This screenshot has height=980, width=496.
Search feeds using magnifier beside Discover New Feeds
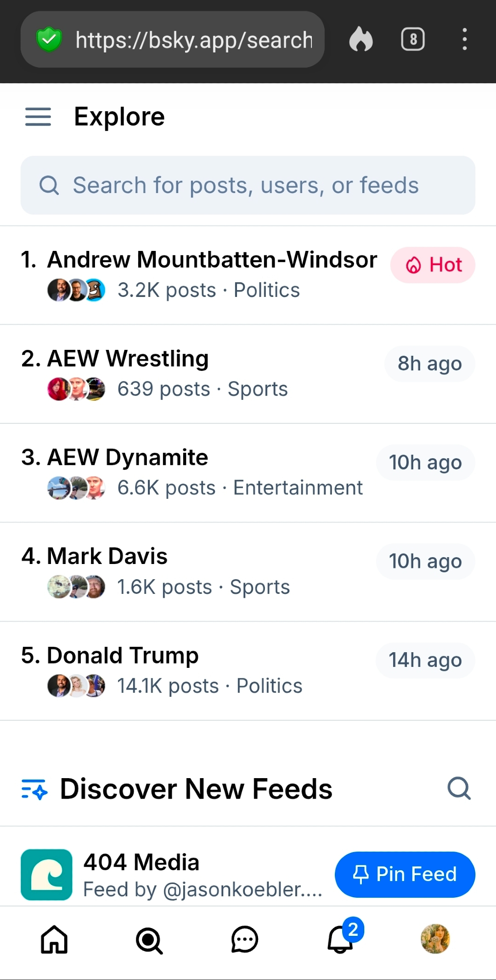click(459, 788)
